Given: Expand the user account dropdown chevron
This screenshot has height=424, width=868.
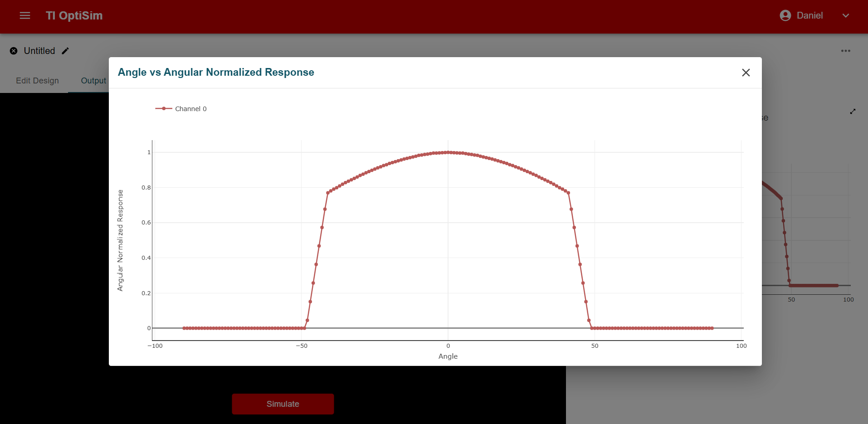Looking at the screenshot, I should 845,15.
